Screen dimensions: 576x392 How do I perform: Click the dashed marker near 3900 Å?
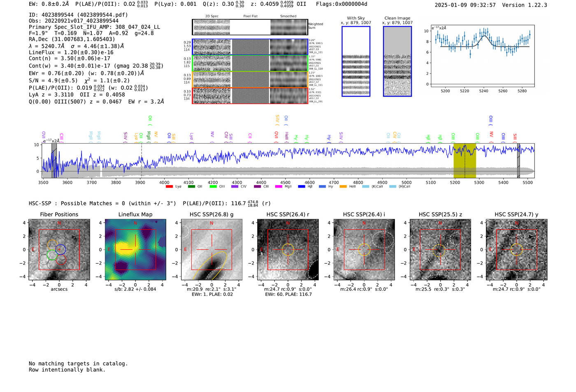[142, 160]
